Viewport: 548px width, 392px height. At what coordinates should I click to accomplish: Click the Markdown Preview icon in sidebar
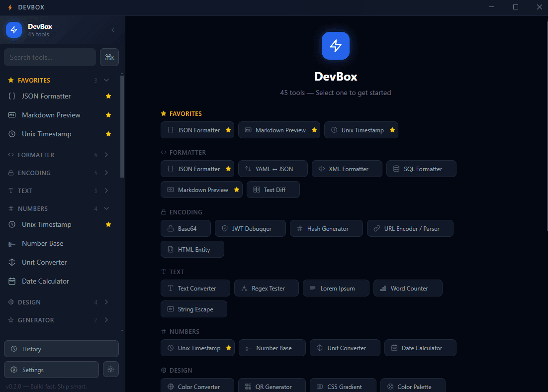tap(11, 115)
